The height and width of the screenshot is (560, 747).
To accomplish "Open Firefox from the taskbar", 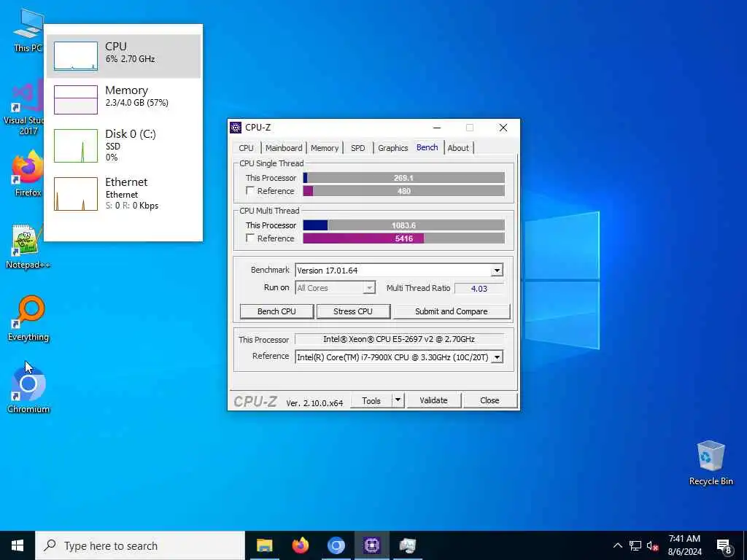I will [x=300, y=545].
